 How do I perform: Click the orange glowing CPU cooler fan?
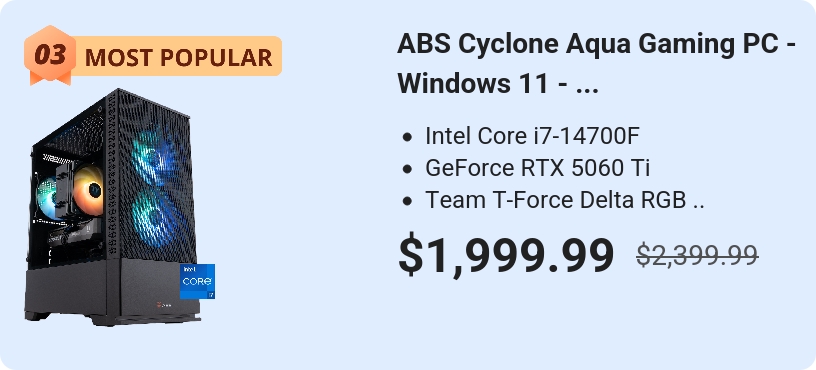tap(88, 190)
